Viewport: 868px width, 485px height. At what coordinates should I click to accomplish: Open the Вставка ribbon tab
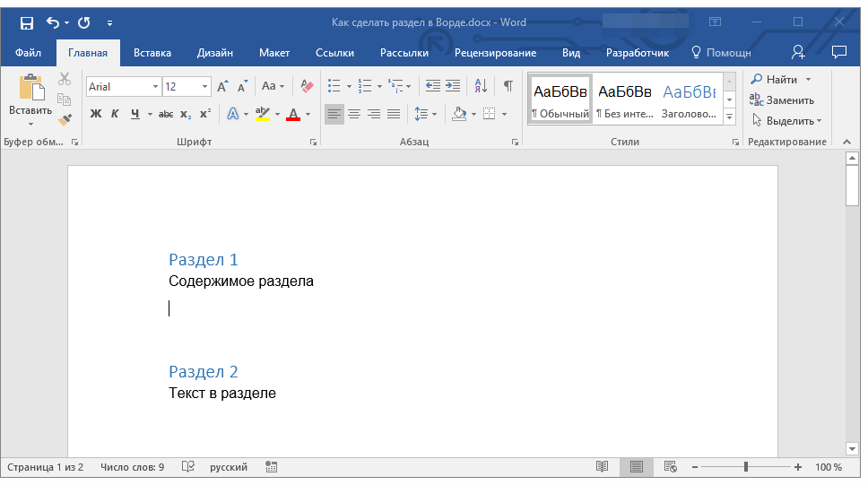point(152,53)
